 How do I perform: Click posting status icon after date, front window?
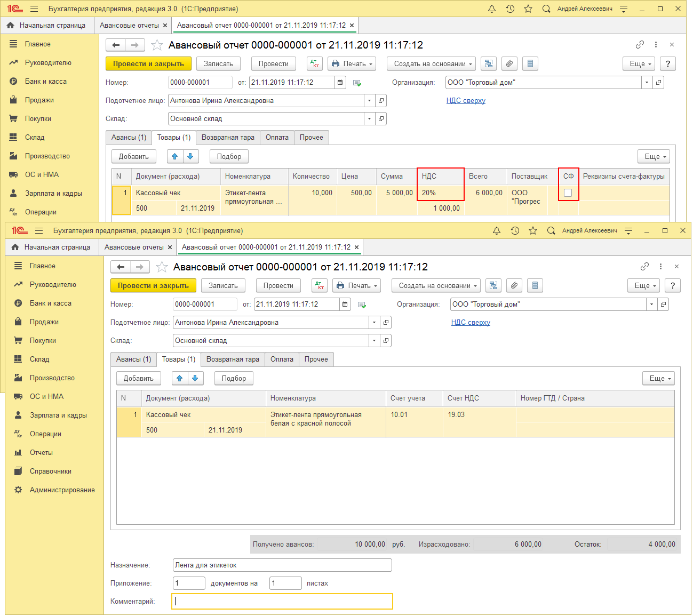coord(362,305)
